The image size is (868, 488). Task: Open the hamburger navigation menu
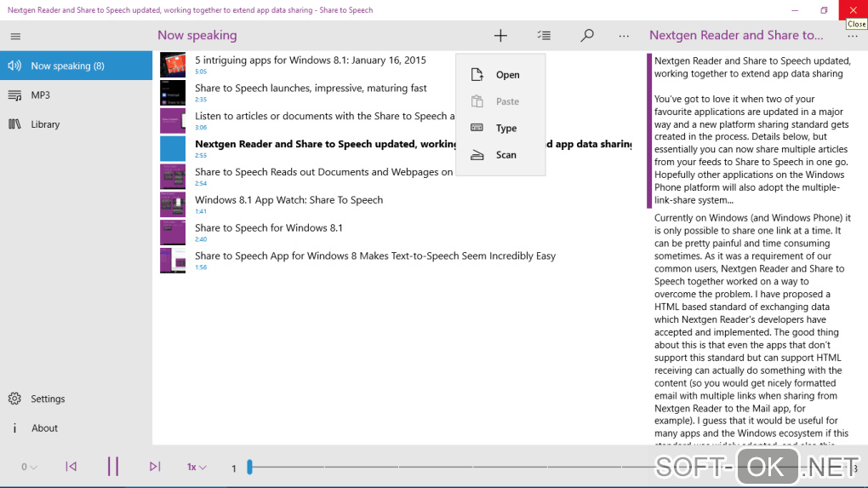(15, 37)
